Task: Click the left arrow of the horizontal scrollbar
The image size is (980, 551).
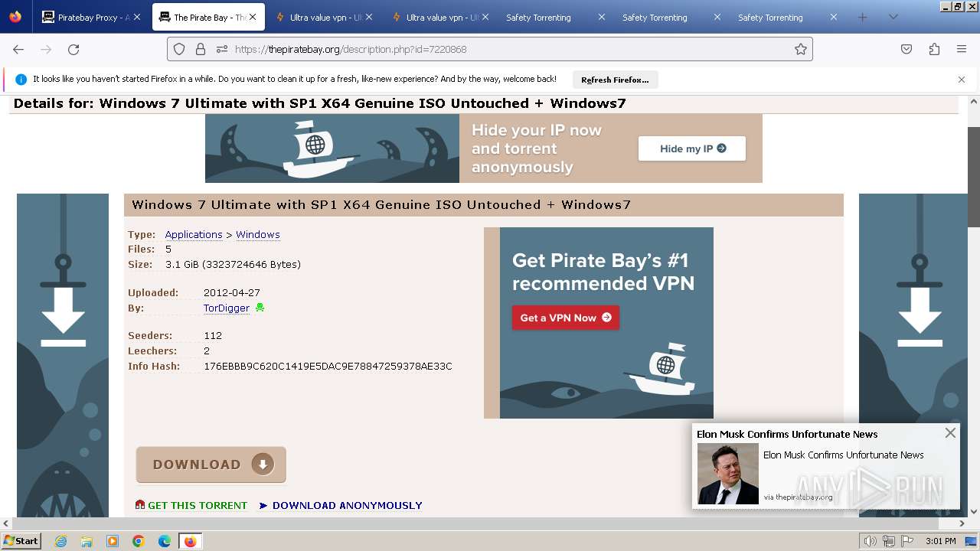Action: click(5, 523)
